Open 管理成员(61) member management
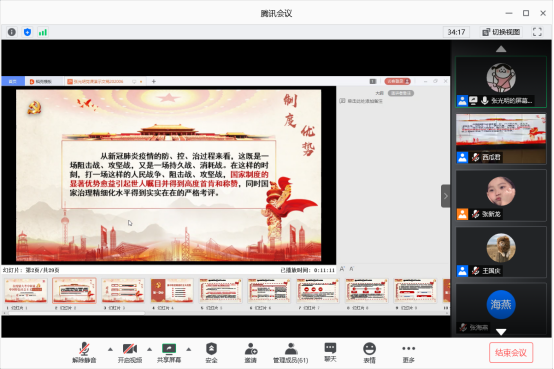Viewport: 554px width, 369px height. pos(290,352)
